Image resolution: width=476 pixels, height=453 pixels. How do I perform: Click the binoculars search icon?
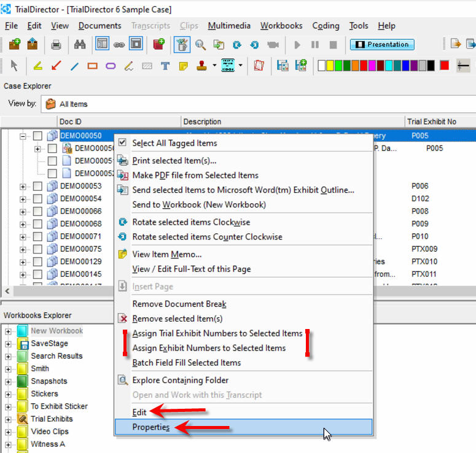pos(80,45)
